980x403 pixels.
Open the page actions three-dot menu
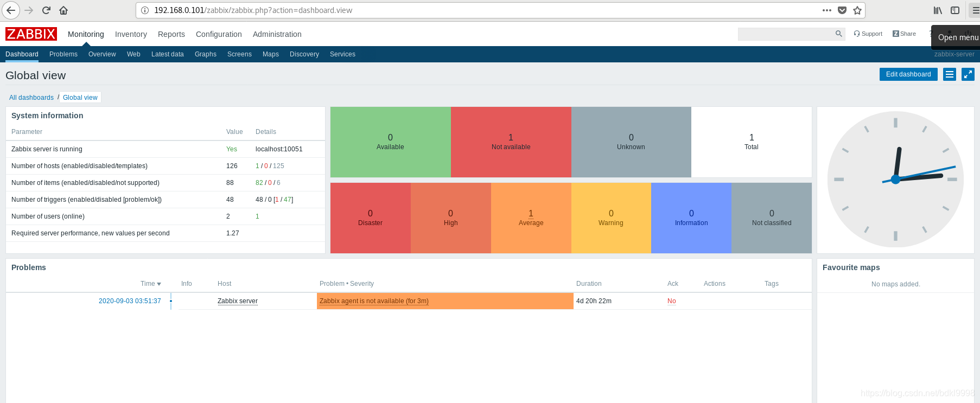click(827, 10)
